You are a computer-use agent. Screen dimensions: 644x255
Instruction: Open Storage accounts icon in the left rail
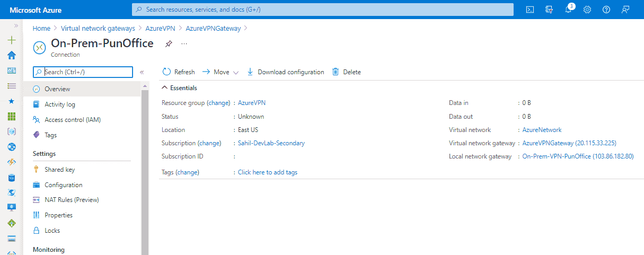(12, 239)
